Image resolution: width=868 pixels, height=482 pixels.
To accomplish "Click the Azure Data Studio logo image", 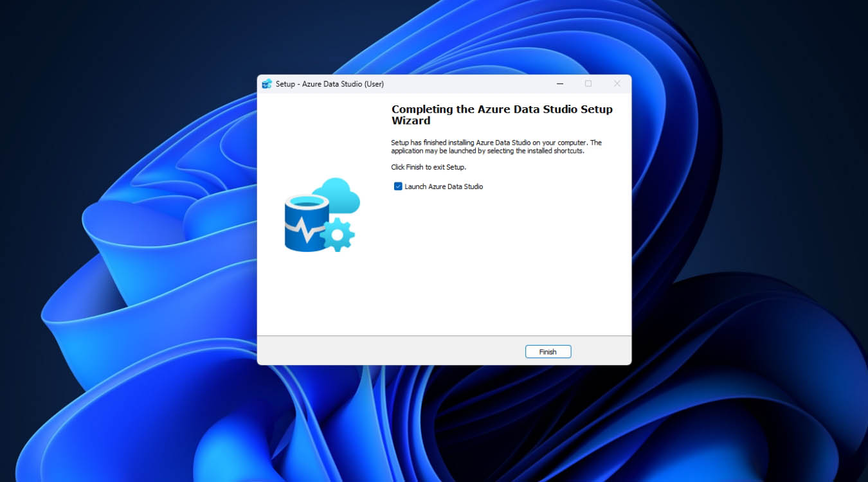I will pyautogui.click(x=322, y=214).
